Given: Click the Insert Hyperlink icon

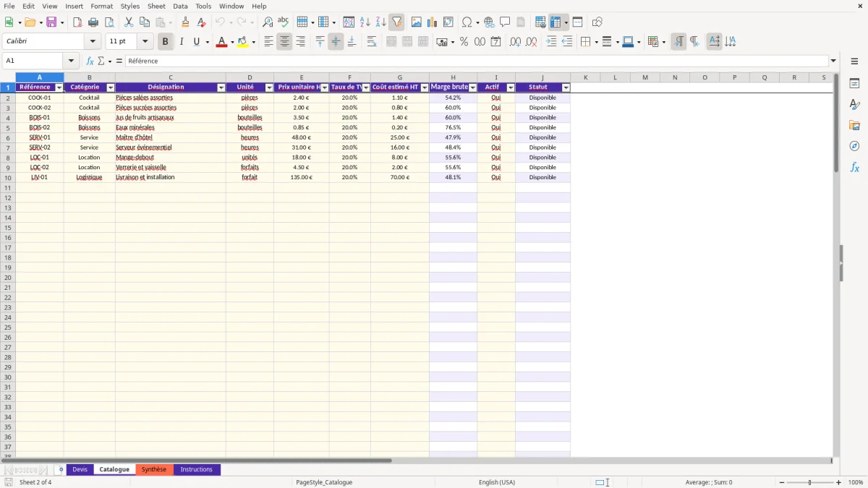Looking at the screenshot, I should coord(489,22).
